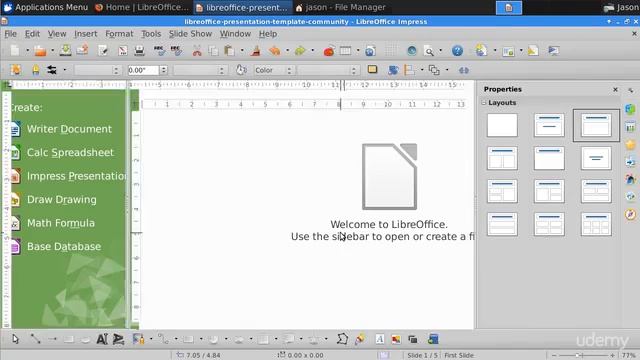Open the Slide Show menu

(191, 34)
